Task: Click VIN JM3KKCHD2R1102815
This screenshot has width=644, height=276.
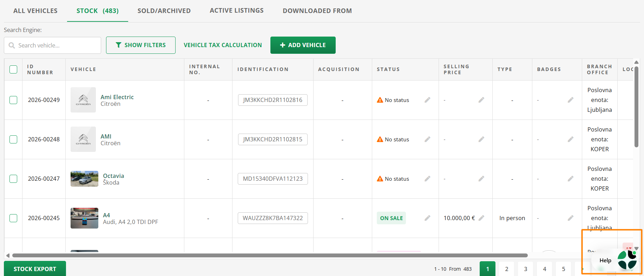Action: (x=273, y=139)
